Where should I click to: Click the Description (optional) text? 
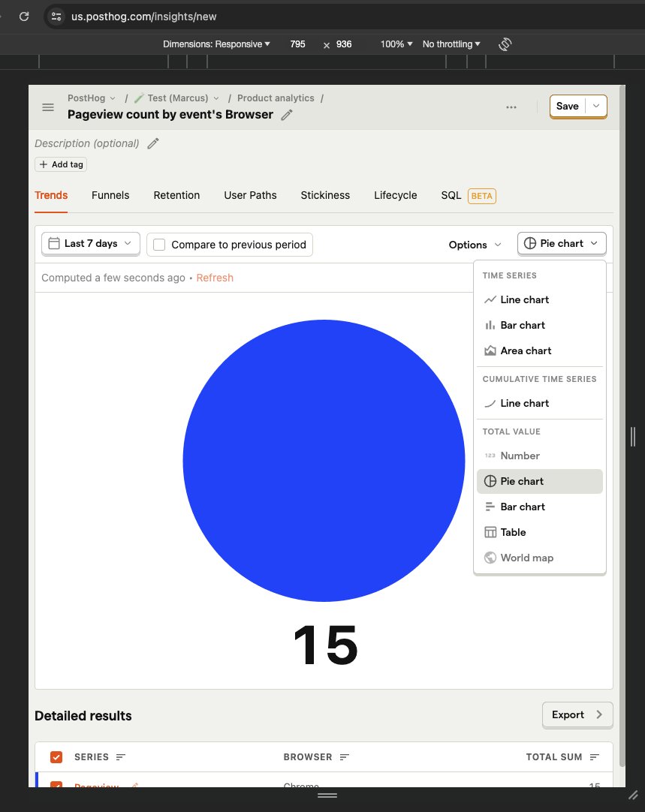[x=86, y=143]
